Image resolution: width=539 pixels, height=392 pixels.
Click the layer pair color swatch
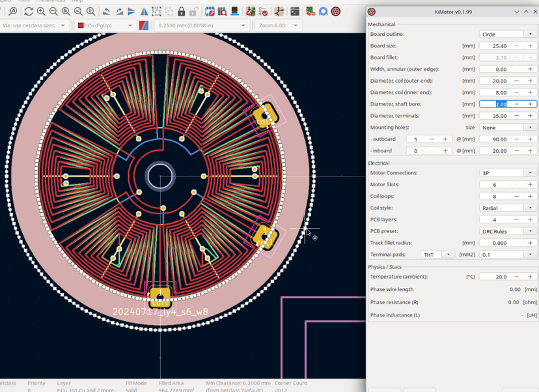point(144,25)
